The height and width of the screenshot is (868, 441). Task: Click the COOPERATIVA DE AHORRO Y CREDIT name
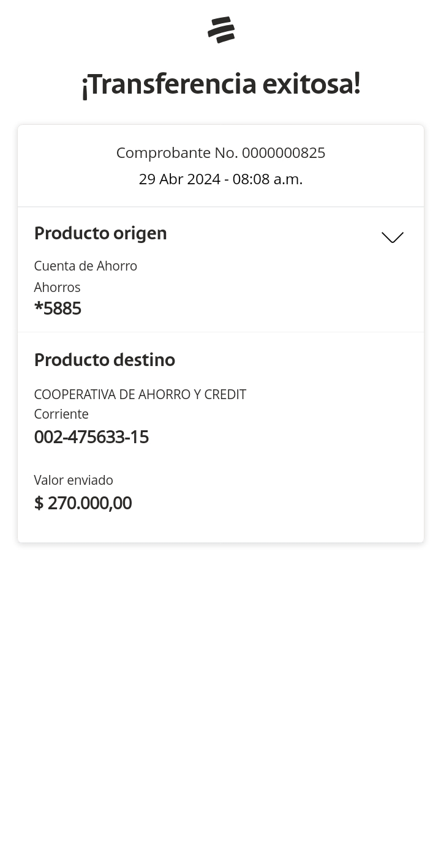pos(140,394)
